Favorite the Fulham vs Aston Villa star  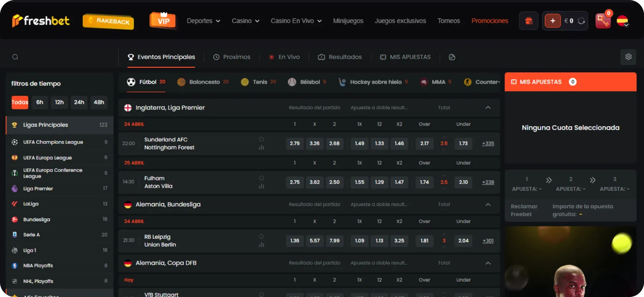pos(261,178)
